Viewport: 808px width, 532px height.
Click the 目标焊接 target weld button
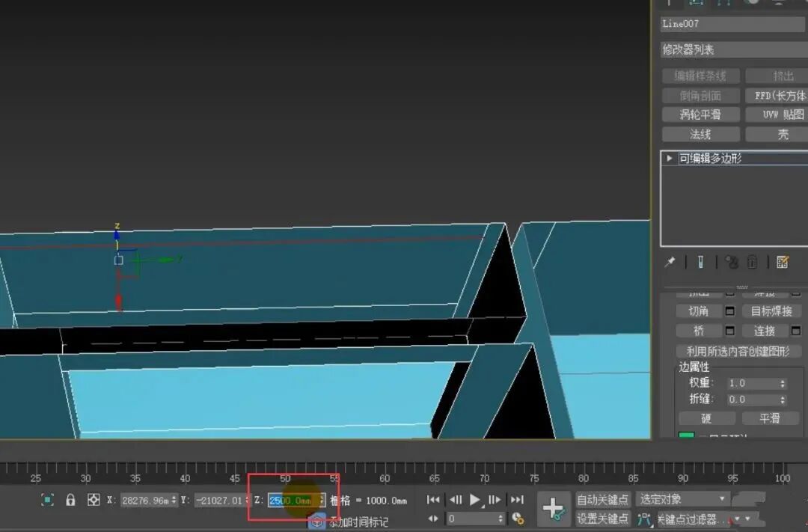[771, 311]
